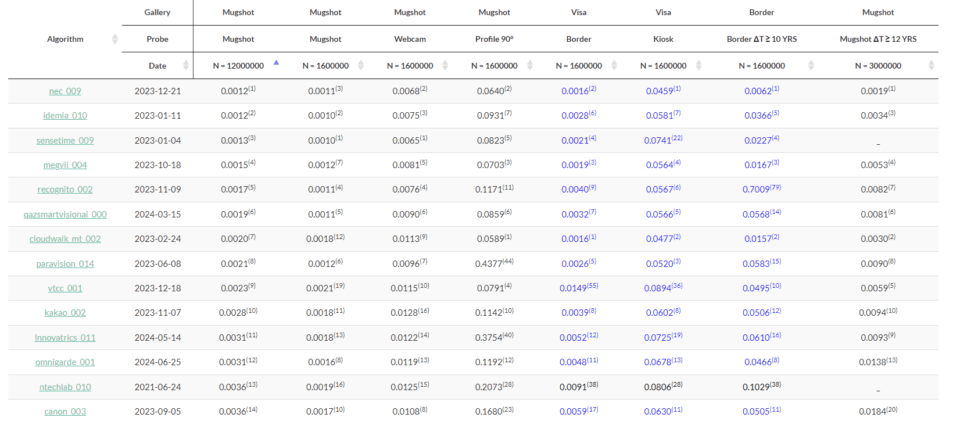Follow the sensetime_009 link
Viewport: 960px width, 421px height.
(x=64, y=140)
